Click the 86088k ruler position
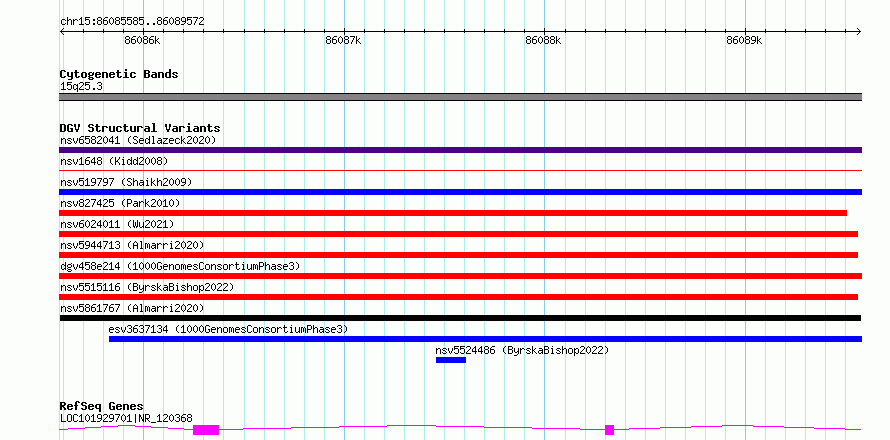The height and width of the screenshot is (440, 890). click(543, 40)
